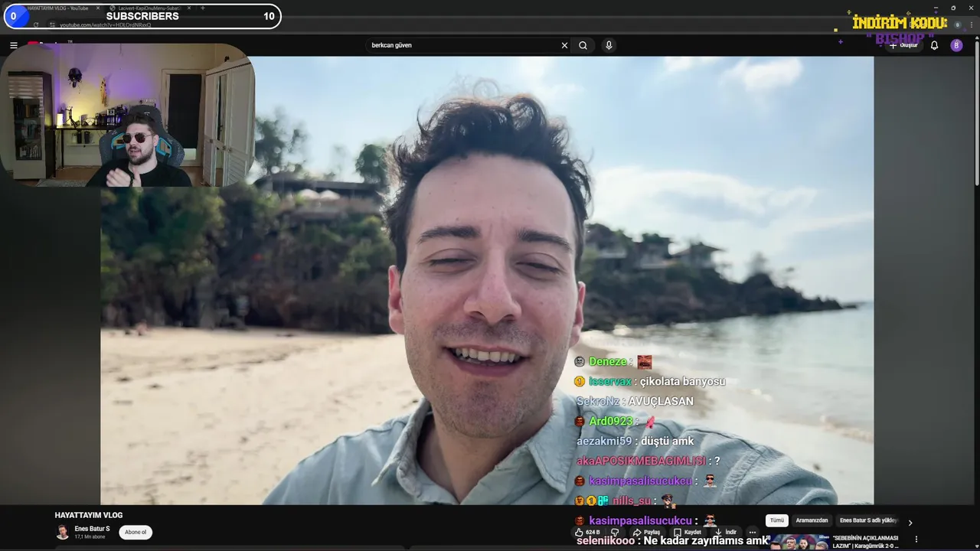This screenshot has height=551, width=980.
Task: Close the Lacivert-KapıOnuMenu browser tab
Action: 189,8
